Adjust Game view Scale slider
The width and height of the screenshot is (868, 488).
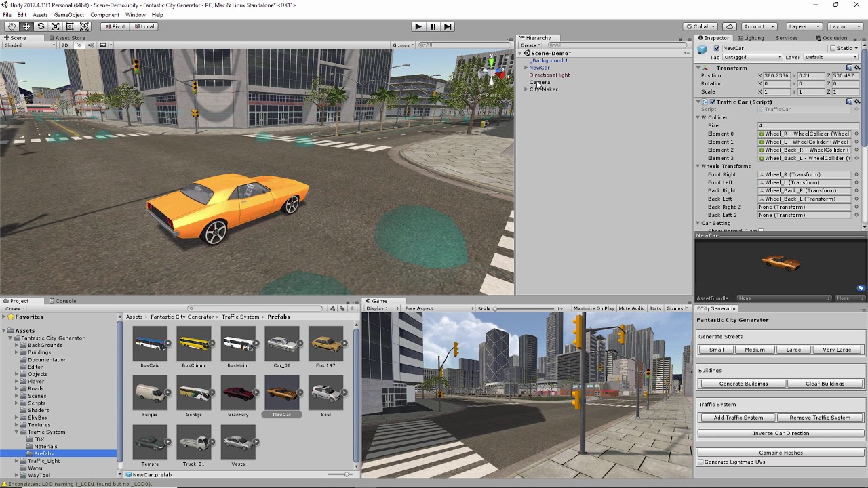[525, 308]
